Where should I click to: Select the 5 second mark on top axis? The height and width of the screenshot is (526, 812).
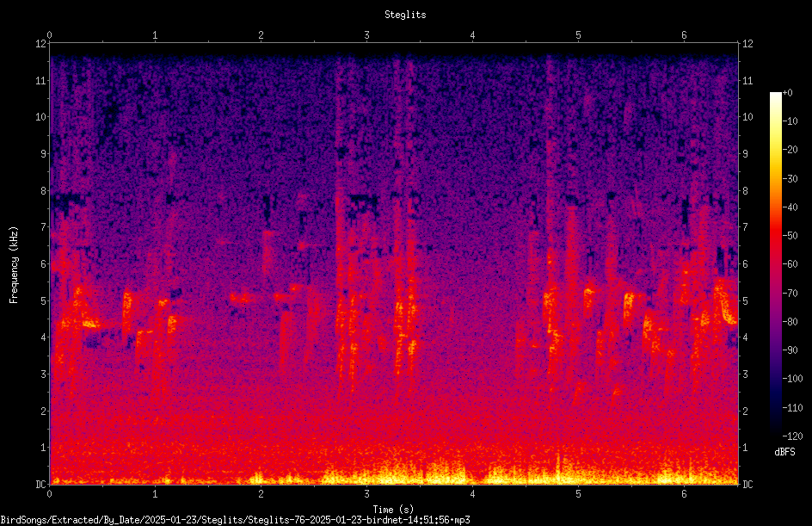point(578,35)
